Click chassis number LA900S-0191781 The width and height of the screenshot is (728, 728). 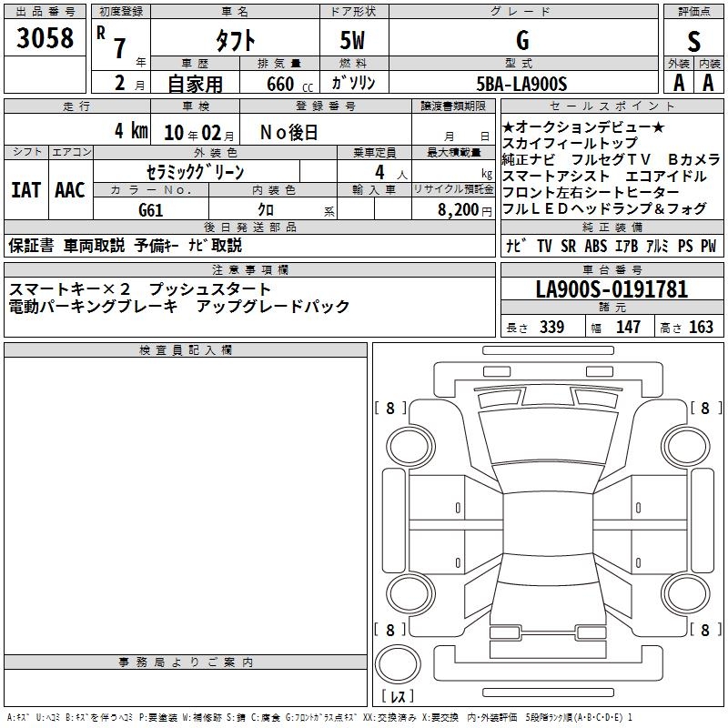[x=612, y=289]
